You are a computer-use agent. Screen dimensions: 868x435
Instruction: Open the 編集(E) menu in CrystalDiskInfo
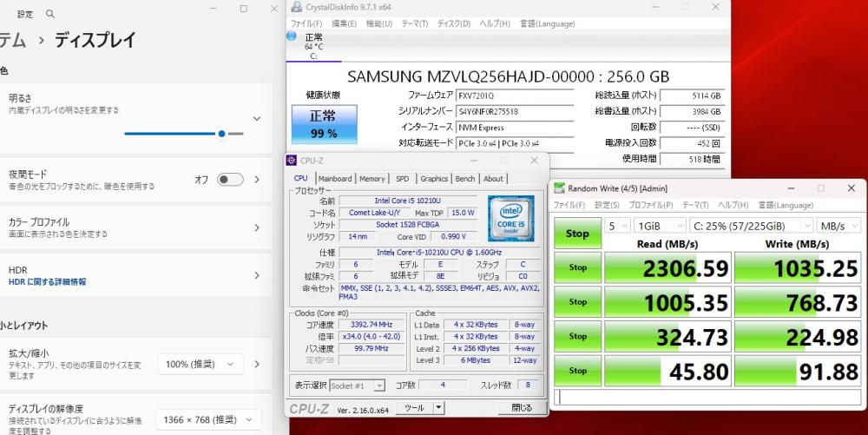[345, 23]
